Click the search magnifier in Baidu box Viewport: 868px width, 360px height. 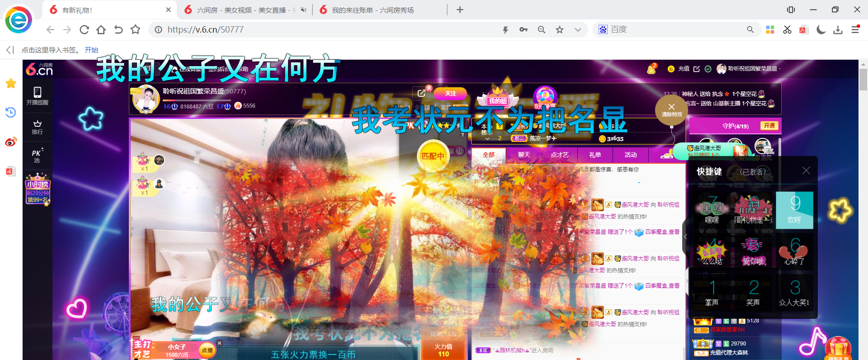point(750,29)
